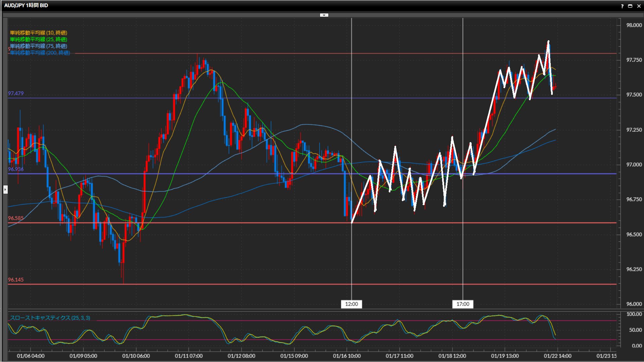644x362 pixels.
Task: Select the 17:00 vertical line marker
Action: pyautogui.click(x=463, y=304)
